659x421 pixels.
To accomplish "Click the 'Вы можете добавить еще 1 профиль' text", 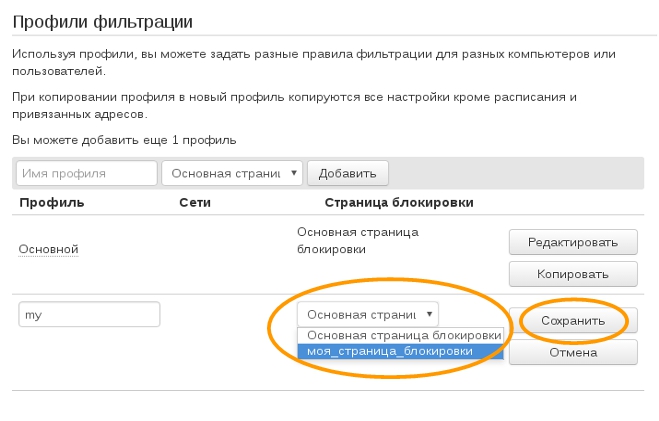I will [x=124, y=140].
